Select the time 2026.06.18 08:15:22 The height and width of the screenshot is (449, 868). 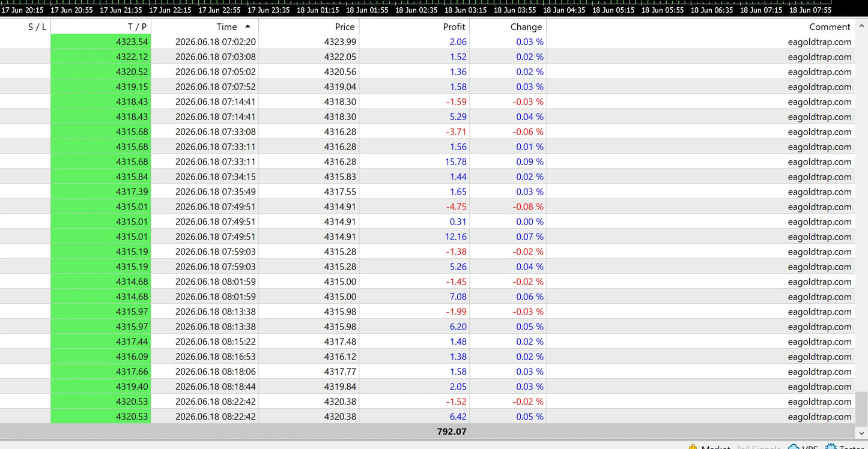pyautogui.click(x=216, y=342)
